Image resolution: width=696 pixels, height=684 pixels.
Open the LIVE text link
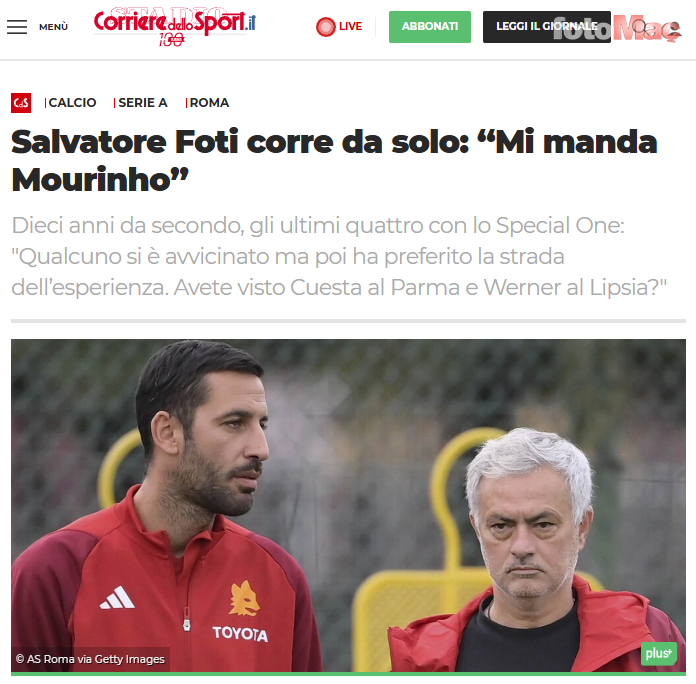coord(350,27)
